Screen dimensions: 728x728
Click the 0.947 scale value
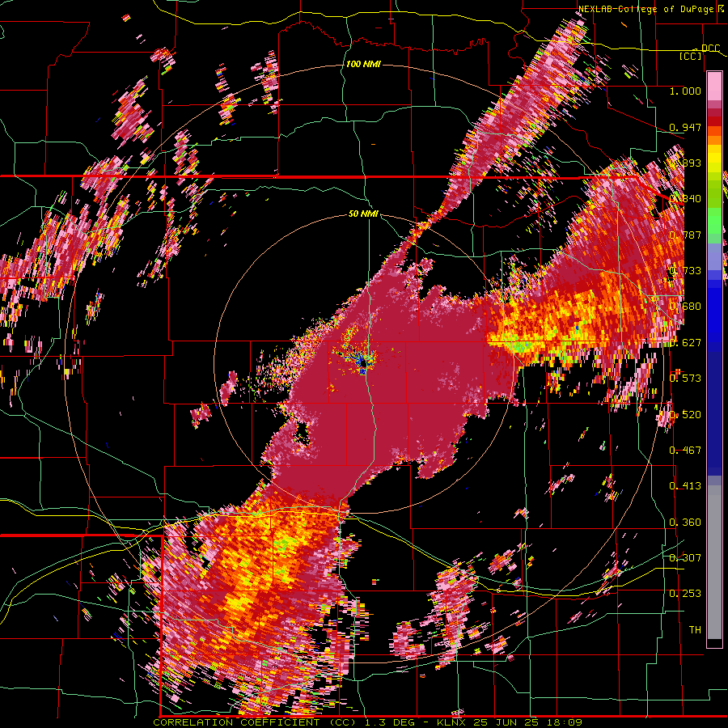click(x=685, y=127)
